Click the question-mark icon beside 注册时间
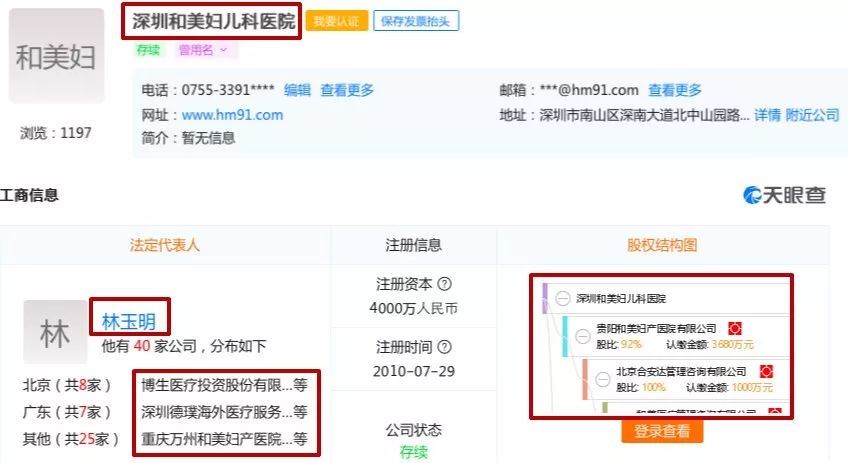The image size is (848, 463). click(445, 347)
